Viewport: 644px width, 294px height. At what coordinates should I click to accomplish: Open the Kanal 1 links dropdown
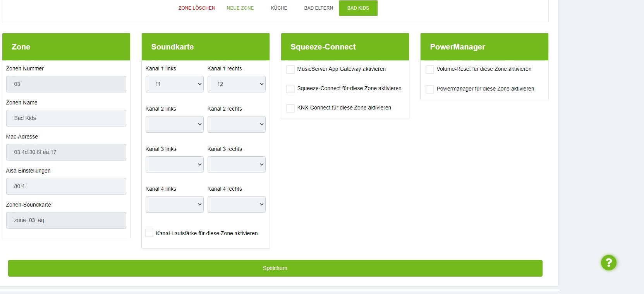click(x=175, y=84)
